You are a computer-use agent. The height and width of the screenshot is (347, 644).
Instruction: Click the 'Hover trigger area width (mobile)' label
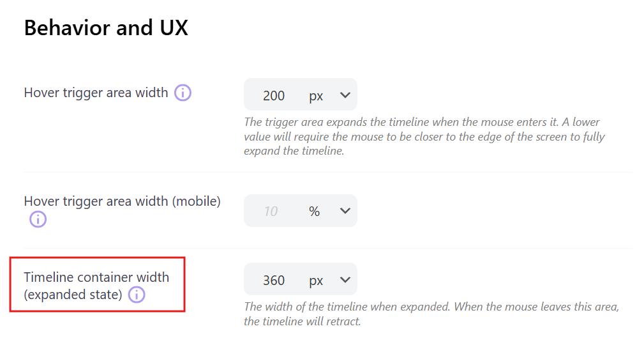122,201
